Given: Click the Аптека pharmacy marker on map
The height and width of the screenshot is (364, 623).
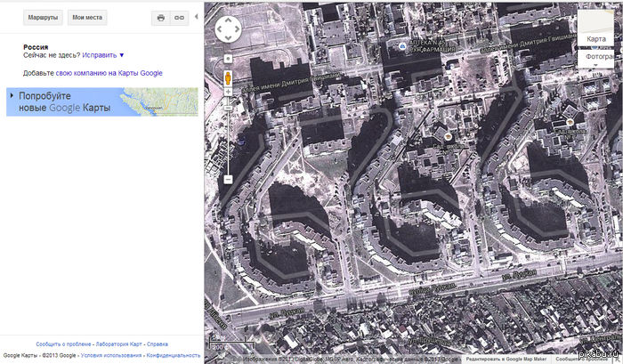Looking at the screenshot, I should pyautogui.click(x=403, y=45).
